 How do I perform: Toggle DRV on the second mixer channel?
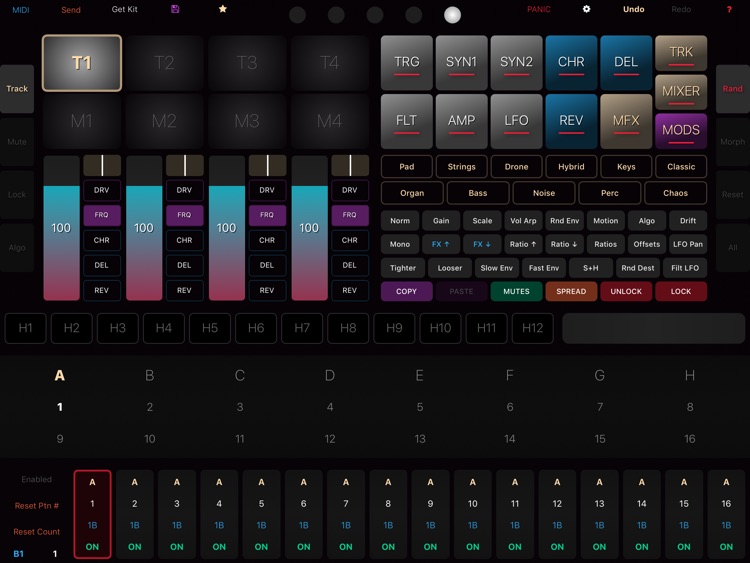(185, 190)
